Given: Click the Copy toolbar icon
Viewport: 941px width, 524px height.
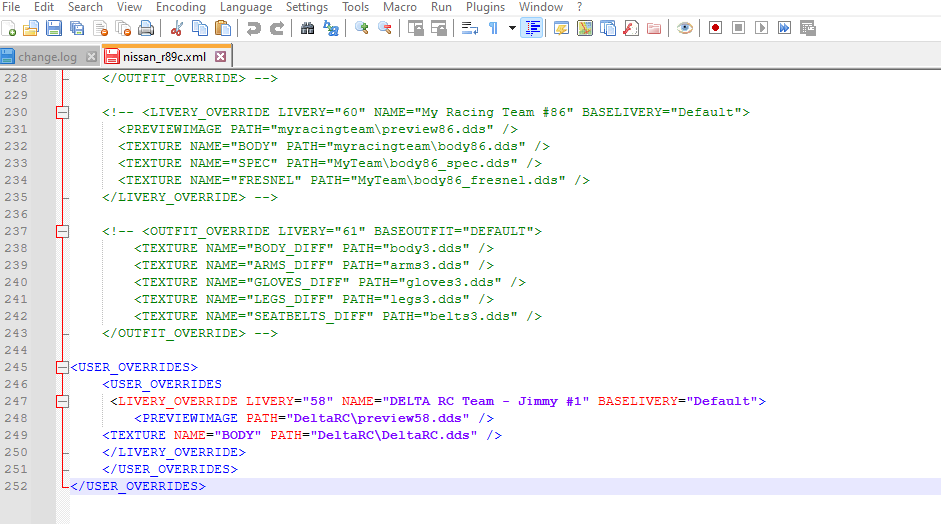Looking at the screenshot, I should coord(199,28).
